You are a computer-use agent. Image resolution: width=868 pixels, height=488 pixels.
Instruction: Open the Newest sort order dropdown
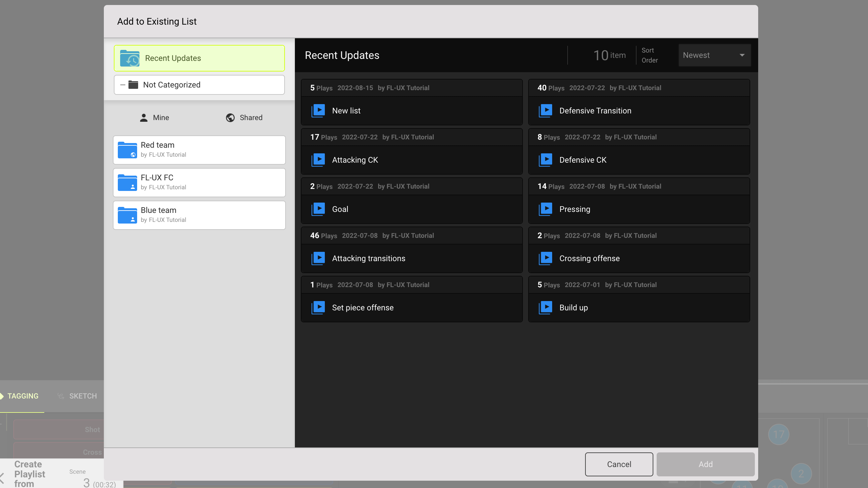point(714,55)
